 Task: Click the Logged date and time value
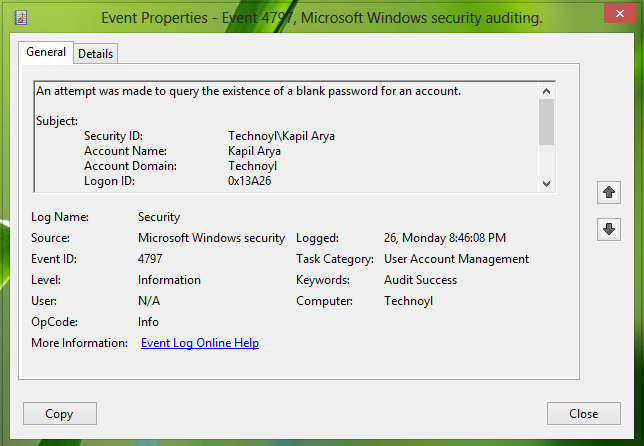click(x=444, y=238)
